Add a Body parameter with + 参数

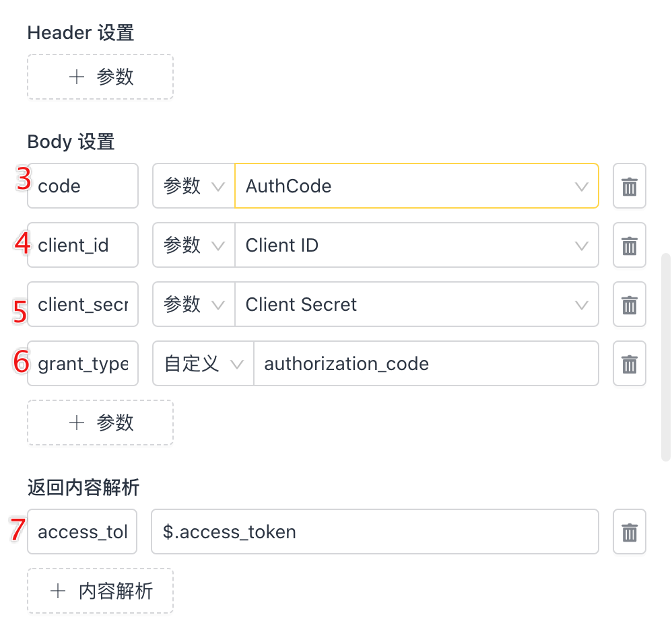click(100, 423)
